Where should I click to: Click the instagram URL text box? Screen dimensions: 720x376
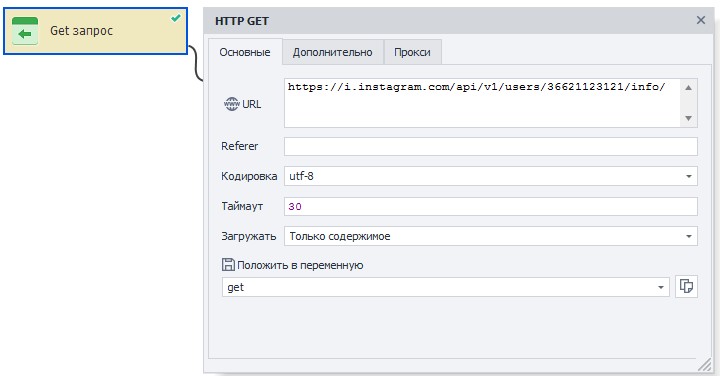(482, 103)
